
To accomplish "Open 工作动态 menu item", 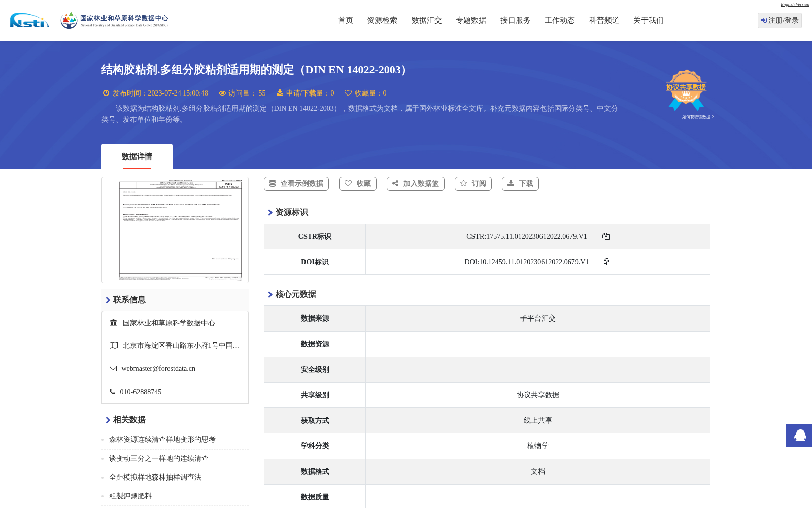I will [x=560, y=20].
